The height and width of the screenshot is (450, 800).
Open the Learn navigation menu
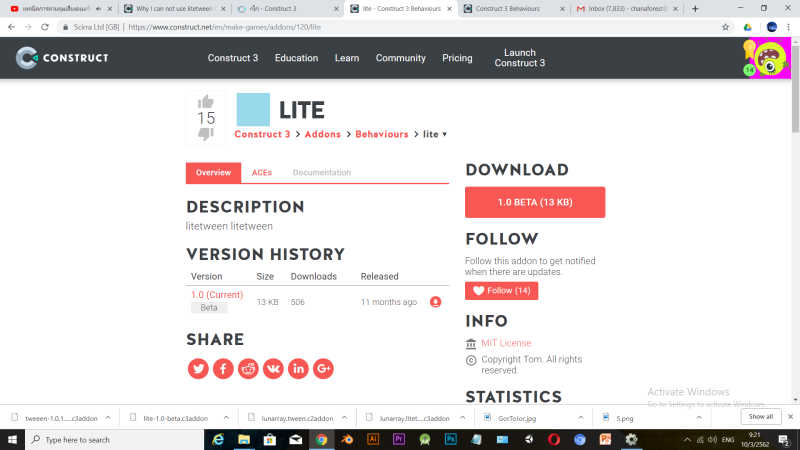(347, 58)
